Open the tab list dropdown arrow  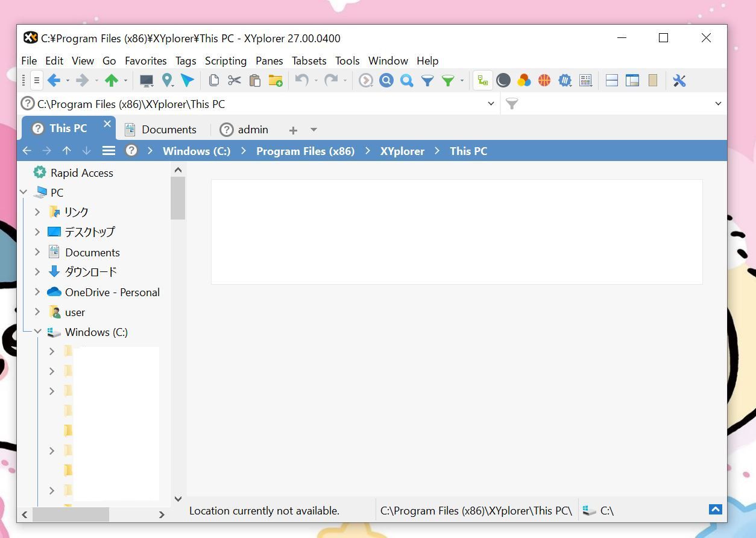click(313, 130)
